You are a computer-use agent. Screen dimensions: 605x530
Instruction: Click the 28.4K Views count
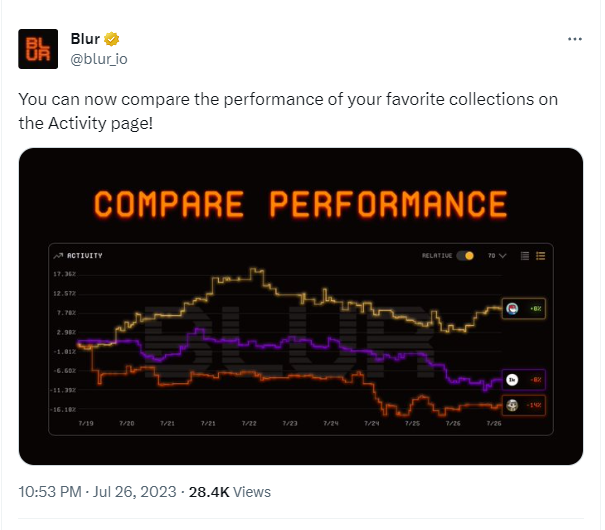coord(230,492)
